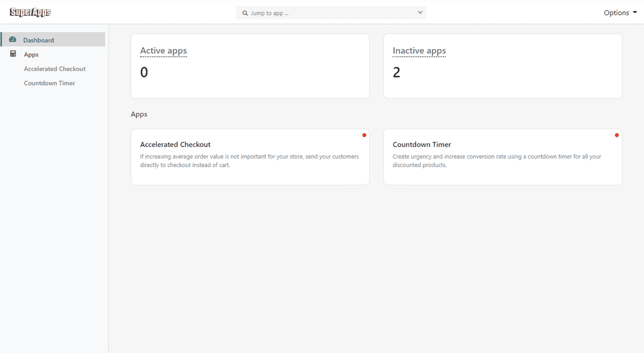
Task: Select Countdown Timer in the sidebar menu
Action: pos(50,83)
